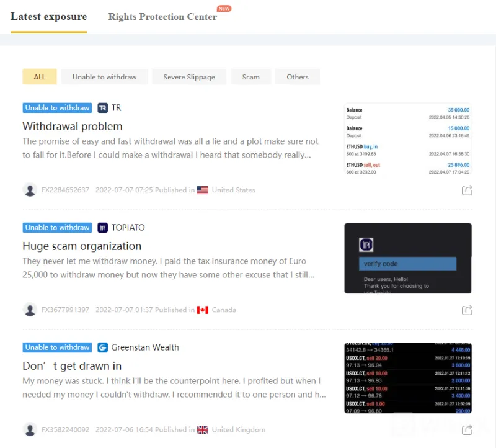Viewport: 496px width, 448px height.
Task: Click the United States flag icon
Action: click(203, 190)
